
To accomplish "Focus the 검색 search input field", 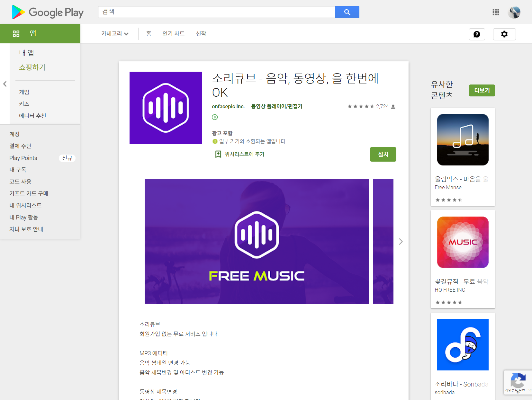I will tap(217, 12).
